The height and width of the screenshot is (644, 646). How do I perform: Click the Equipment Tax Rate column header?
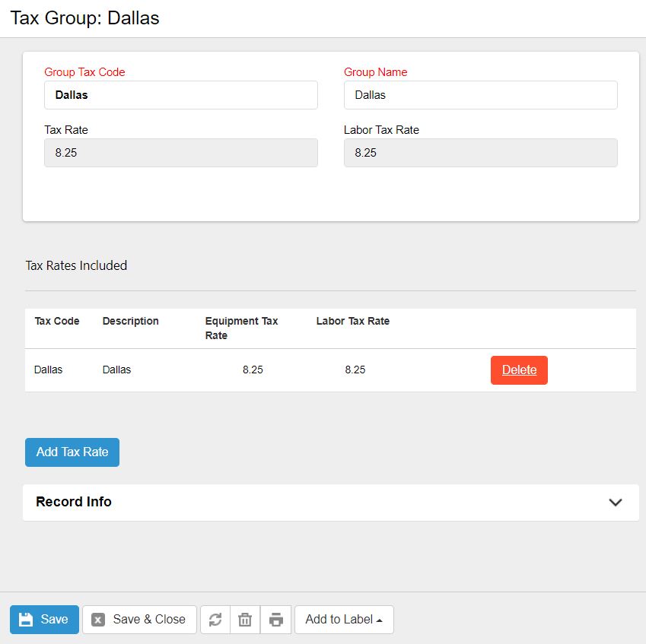pos(241,328)
